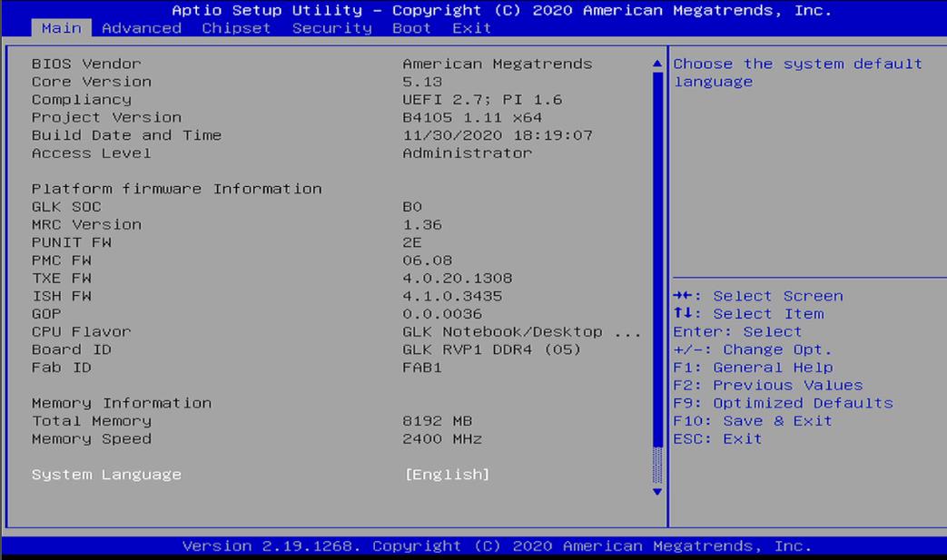Click the ESC: Exit hint
The height and width of the screenshot is (560, 947).
tap(717, 438)
